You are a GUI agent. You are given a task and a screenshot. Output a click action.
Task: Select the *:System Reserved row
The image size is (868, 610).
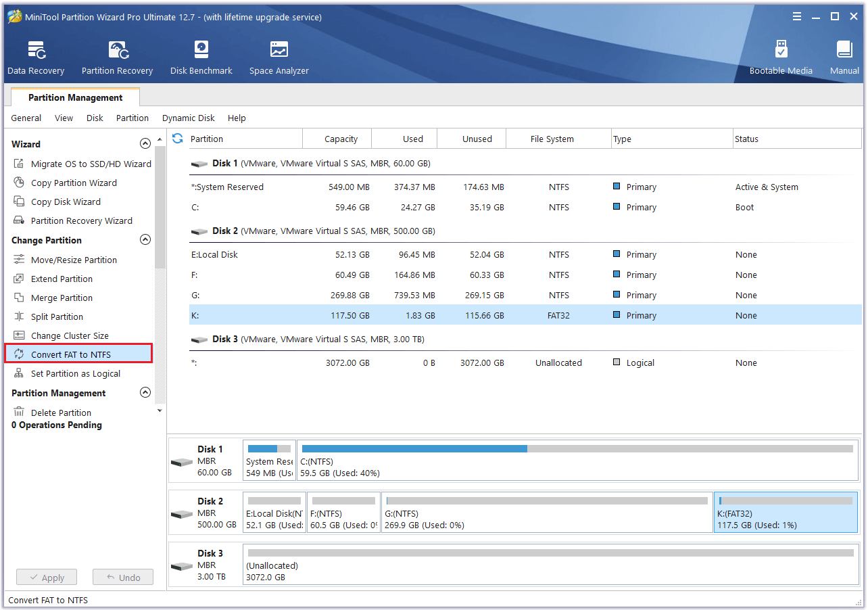tap(525, 187)
